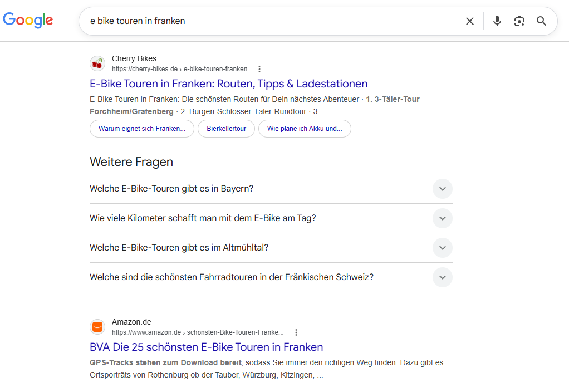Click the 'Warum eignet sich Franken...' chip
This screenshot has width=569, height=392.
point(142,129)
